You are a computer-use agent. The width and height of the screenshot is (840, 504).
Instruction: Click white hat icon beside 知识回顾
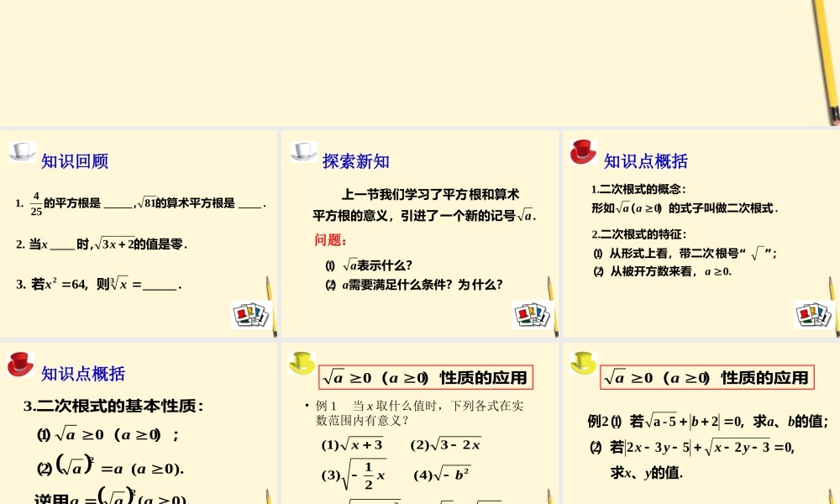(23, 151)
